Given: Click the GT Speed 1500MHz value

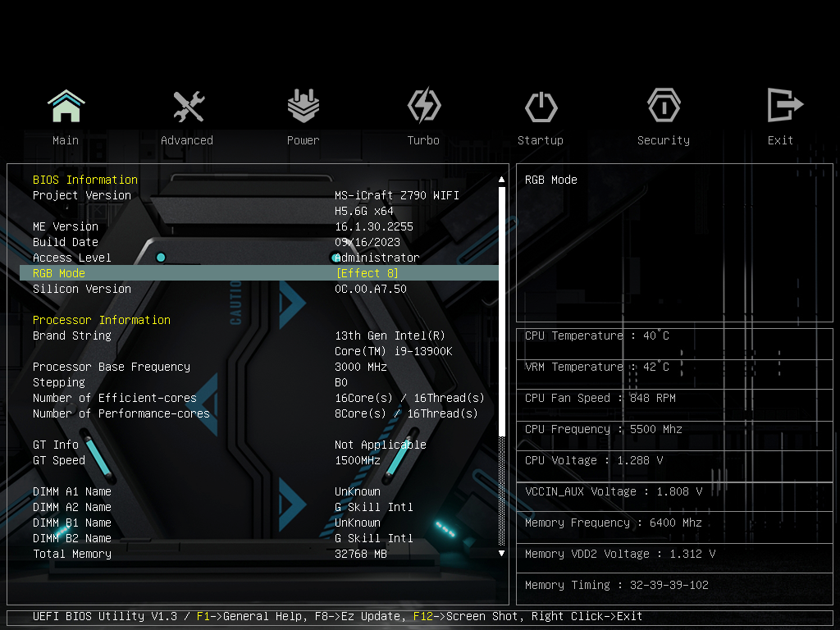Looking at the screenshot, I should [x=358, y=460].
